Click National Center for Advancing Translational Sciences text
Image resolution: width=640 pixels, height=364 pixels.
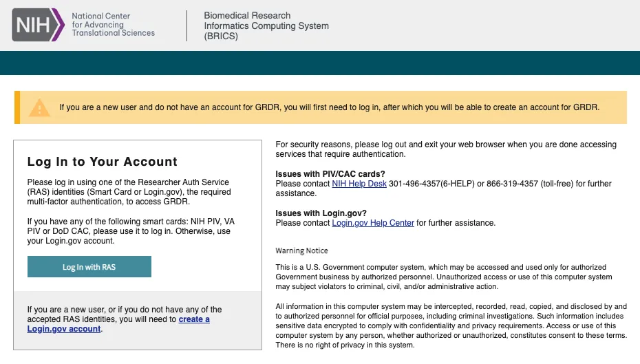coord(113,25)
